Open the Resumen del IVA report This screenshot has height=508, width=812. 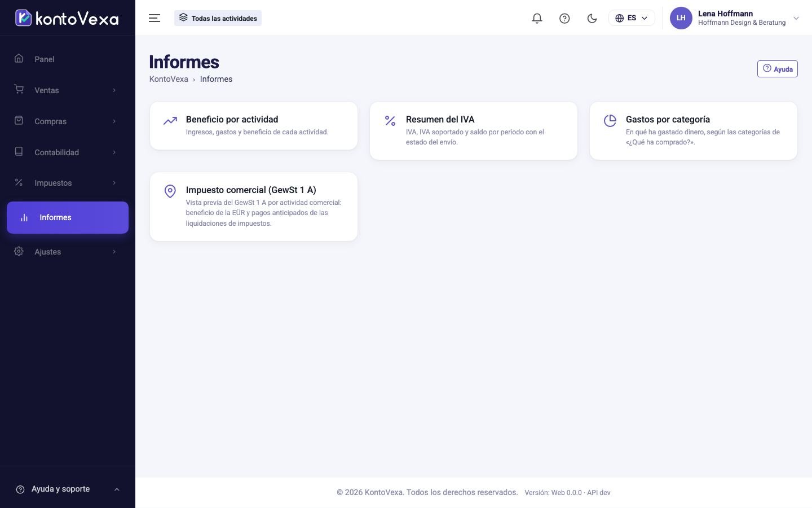[474, 131]
